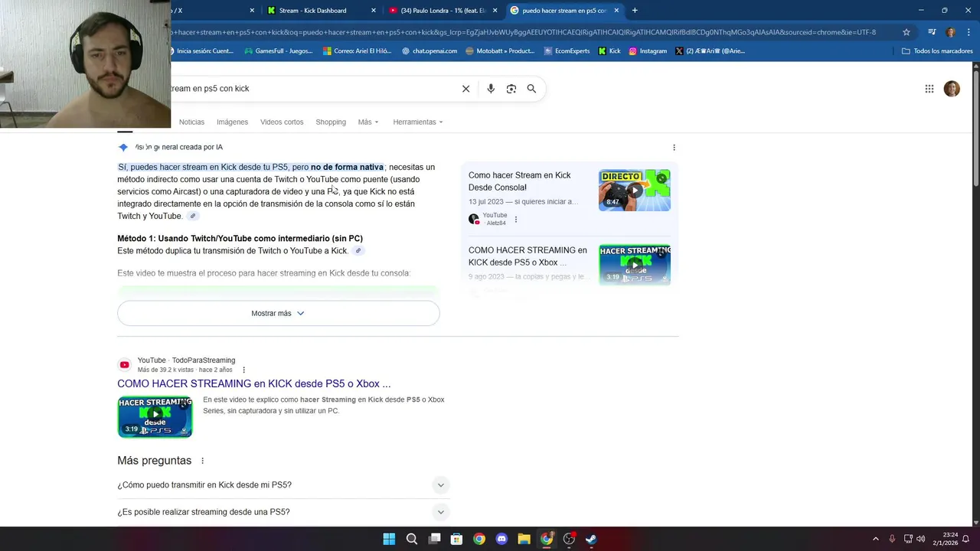Launch Microsoft Store from taskbar

tap(456, 539)
